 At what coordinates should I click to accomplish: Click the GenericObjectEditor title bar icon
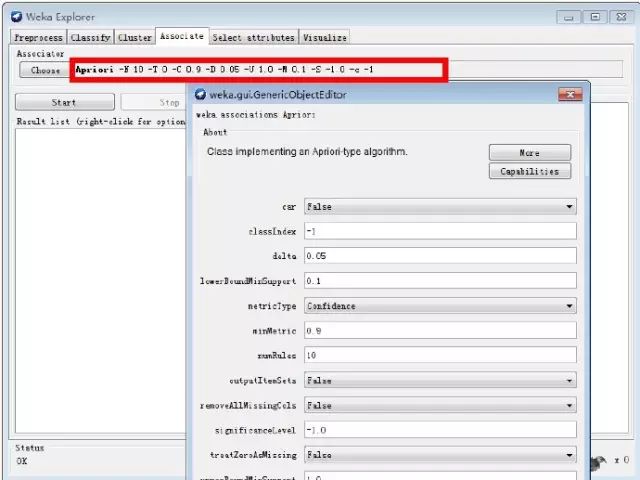click(x=200, y=95)
